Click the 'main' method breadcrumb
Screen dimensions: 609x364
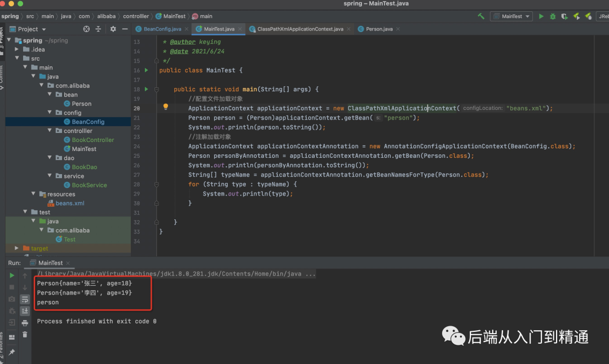[202, 16]
